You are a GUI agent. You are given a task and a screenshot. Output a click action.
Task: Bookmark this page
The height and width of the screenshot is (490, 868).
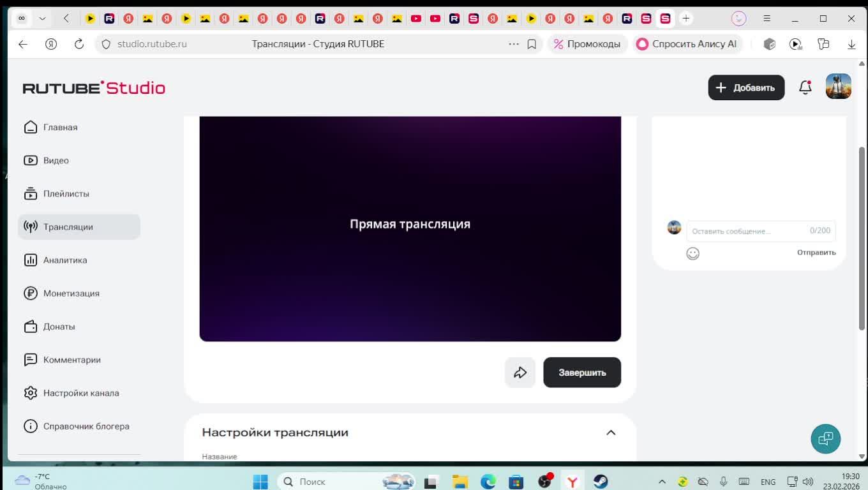tap(532, 44)
